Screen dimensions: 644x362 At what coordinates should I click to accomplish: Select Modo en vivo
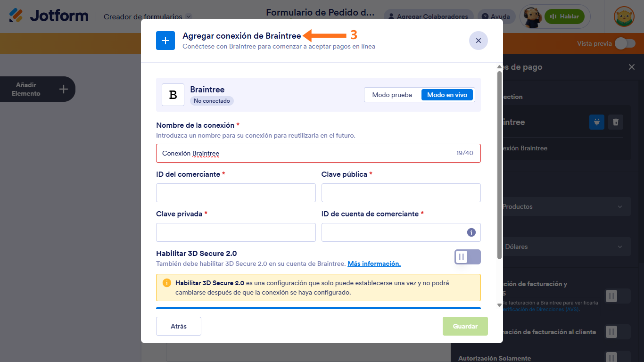(447, 95)
